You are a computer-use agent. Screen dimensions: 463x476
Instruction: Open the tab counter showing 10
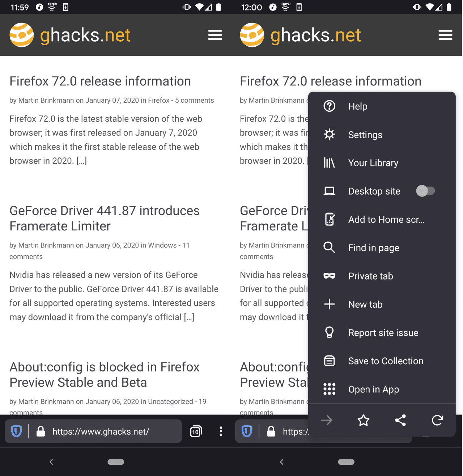pos(196,431)
